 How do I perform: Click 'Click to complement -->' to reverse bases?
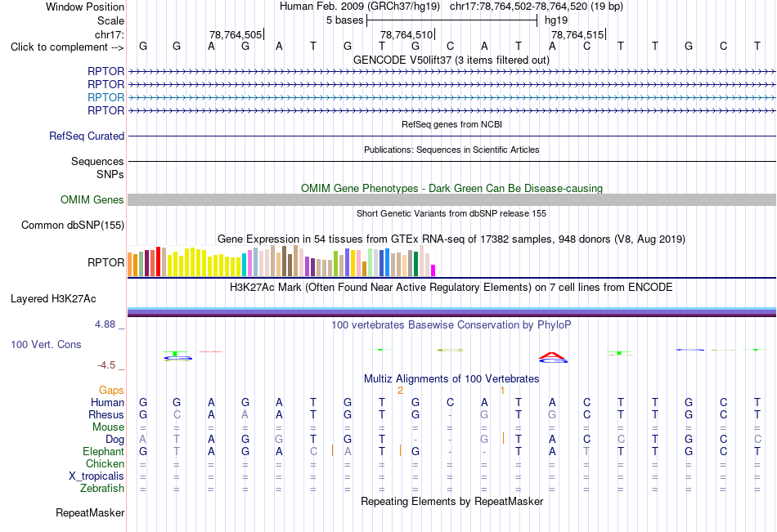tap(67, 47)
